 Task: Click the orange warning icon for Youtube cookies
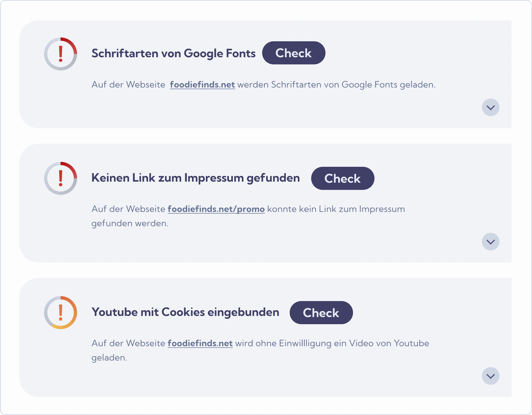point(60,313)
